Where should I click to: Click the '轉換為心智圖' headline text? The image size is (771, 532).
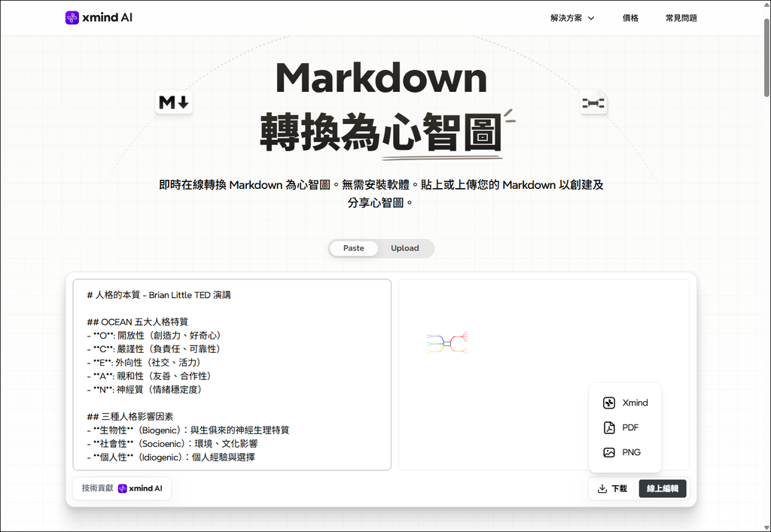[382, 132]
